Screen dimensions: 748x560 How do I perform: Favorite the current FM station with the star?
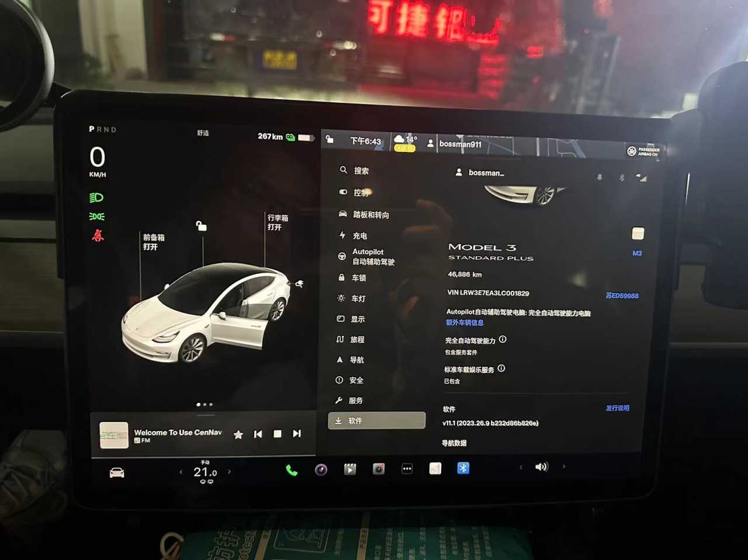(x=238, y=434)
